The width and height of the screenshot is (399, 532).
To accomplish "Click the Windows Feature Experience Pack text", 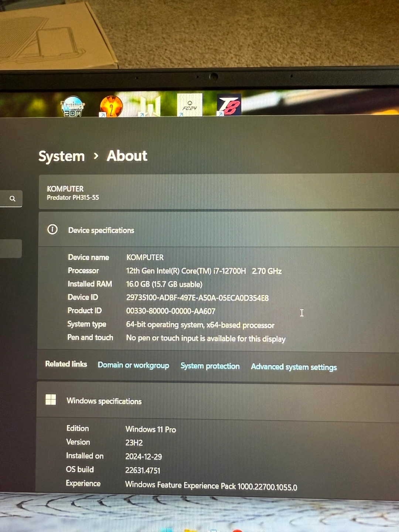I will pos(211,486).
